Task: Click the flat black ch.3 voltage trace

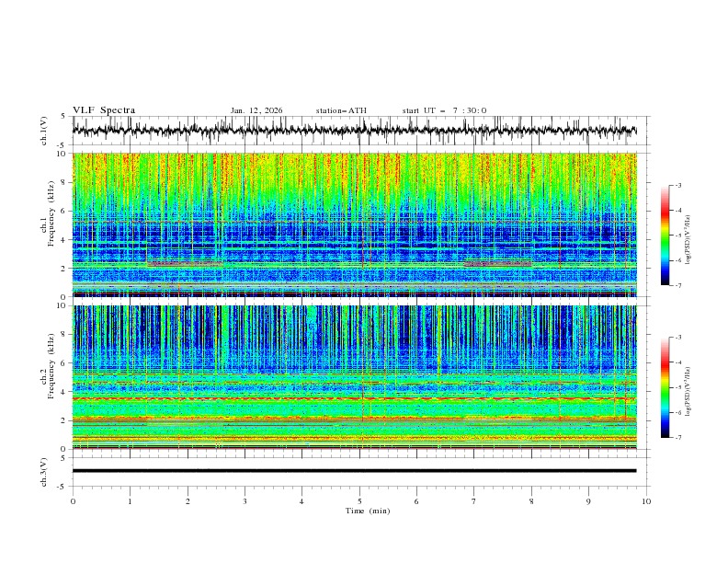Action: point(354,471)
